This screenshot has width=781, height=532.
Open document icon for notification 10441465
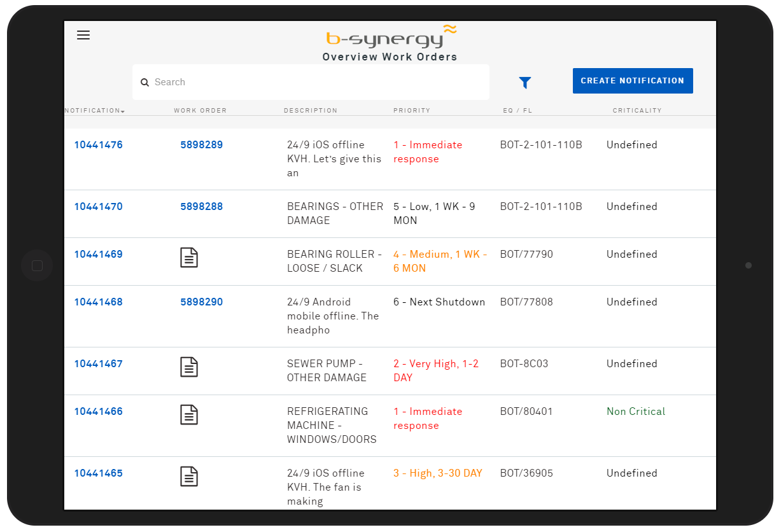[x=189, y=476]
